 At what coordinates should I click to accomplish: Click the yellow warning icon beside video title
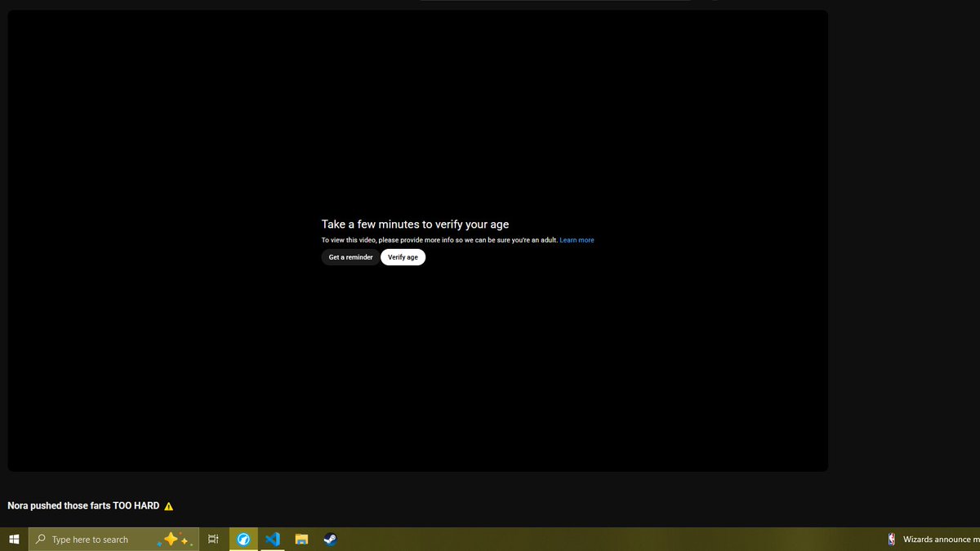[168, 506]
